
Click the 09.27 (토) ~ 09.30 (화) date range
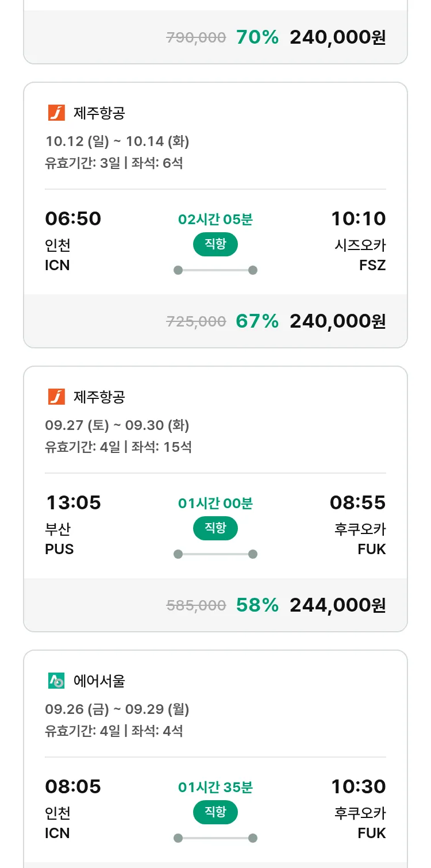click(117, 425)
